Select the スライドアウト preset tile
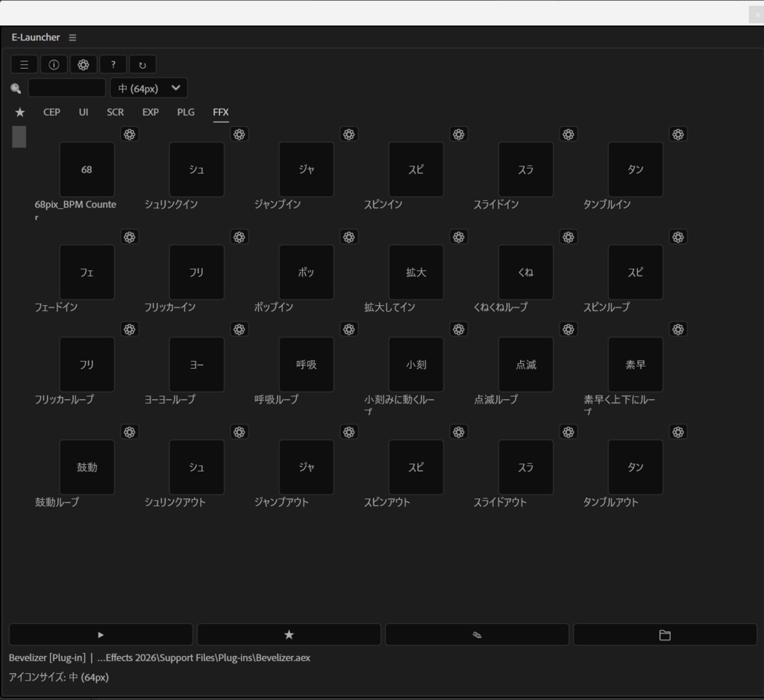Viewport: 764px width, 700px height. pyautogui.click(x=526, y=467)
